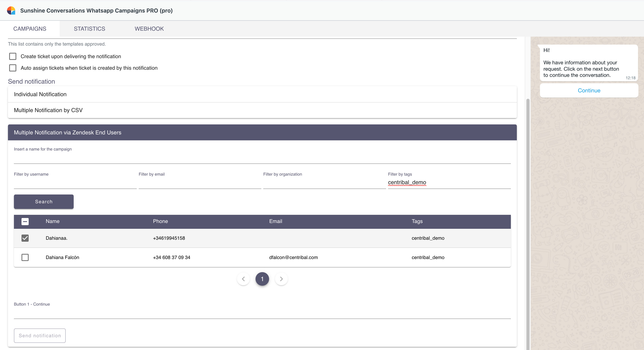
Task: Go to next page with right chevron
Action: point(281,279)
